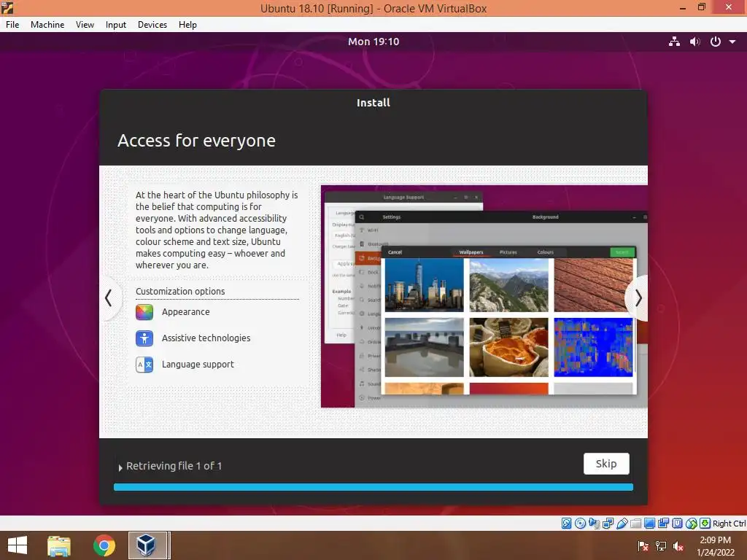The height and width of the screenshot is (560, 747).
Task: Click the VirtualBox display status icon
Action: [x=649, y=524]
